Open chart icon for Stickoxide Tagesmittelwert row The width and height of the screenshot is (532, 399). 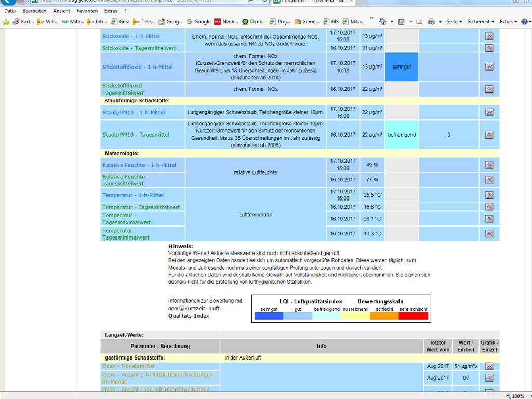[x=489, y=48]
